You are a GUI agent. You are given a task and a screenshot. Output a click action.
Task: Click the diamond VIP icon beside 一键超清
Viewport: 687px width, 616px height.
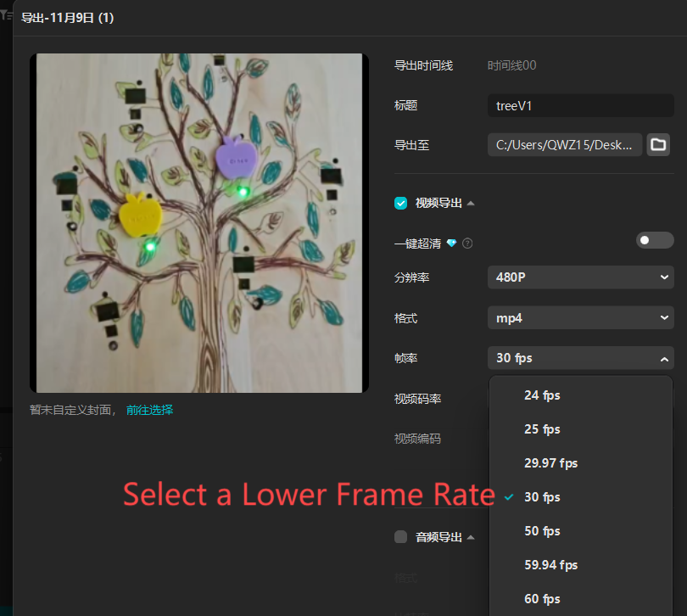451,243
